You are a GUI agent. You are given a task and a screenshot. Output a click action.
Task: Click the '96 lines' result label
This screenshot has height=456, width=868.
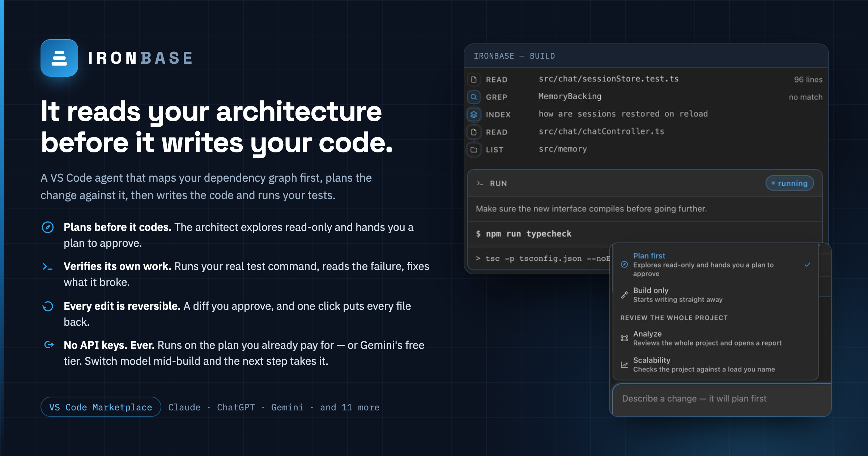pyautogui.click(x=808, y=80)
